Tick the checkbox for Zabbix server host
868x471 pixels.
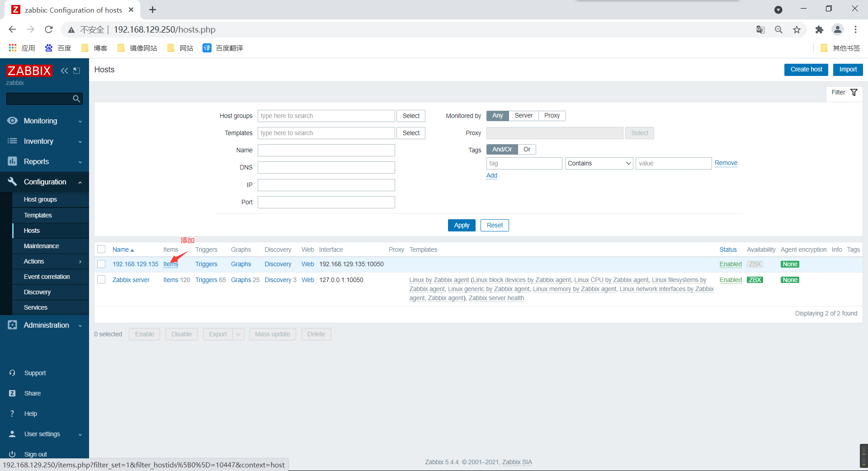coord(101,280)
